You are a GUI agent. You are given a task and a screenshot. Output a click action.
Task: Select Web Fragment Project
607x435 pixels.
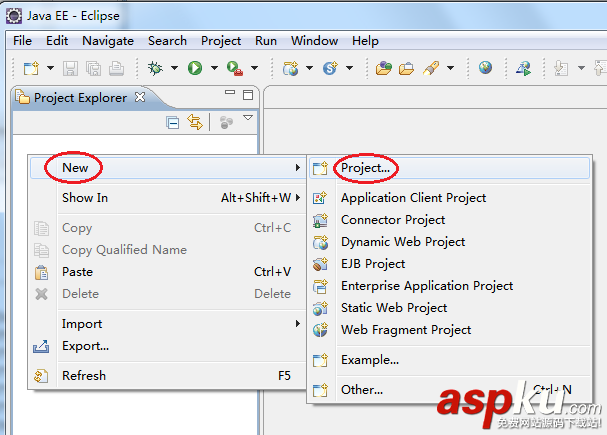449,330
